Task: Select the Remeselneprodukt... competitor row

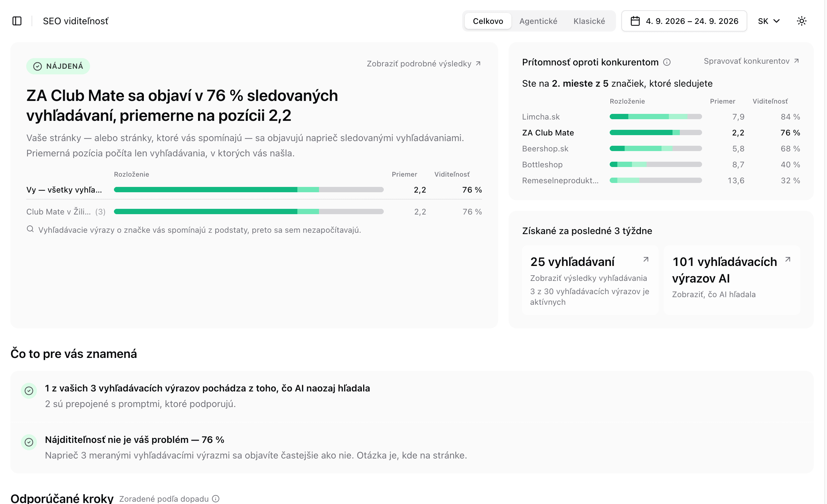Action: coord(661,180)
